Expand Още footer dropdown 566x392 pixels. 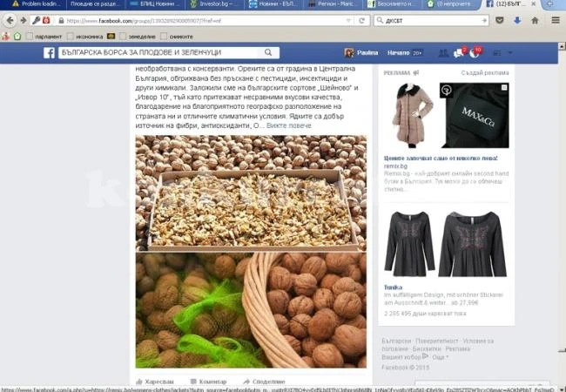(x=440, y=357)
